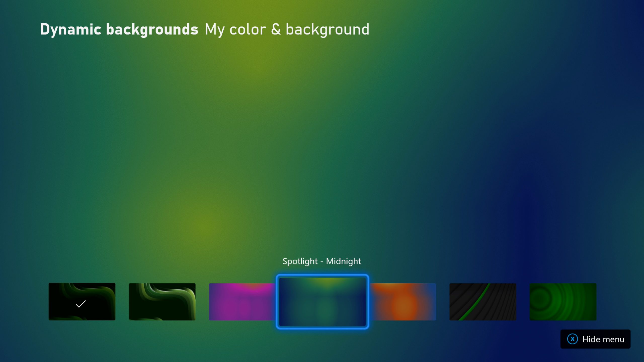The image size is (644, 362).
Task: Click the X button icon beside Hide menu
Action: (x=572, y=339)
